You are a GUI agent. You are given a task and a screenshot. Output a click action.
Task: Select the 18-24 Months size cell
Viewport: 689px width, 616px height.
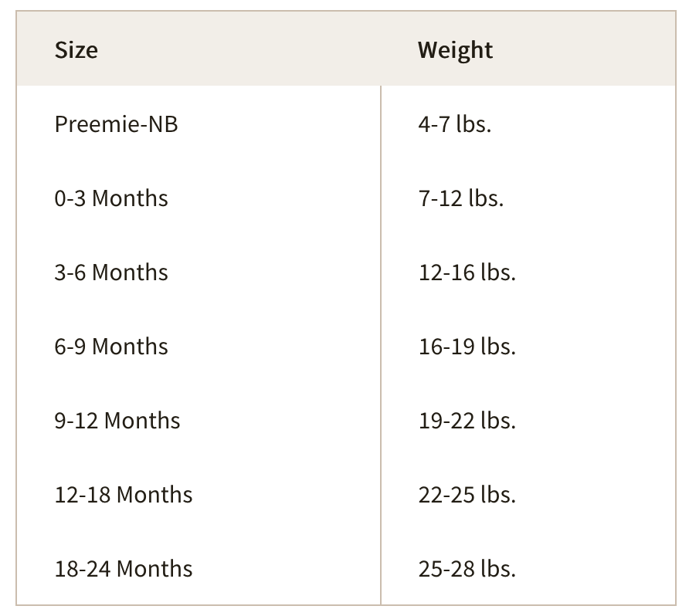199,568
